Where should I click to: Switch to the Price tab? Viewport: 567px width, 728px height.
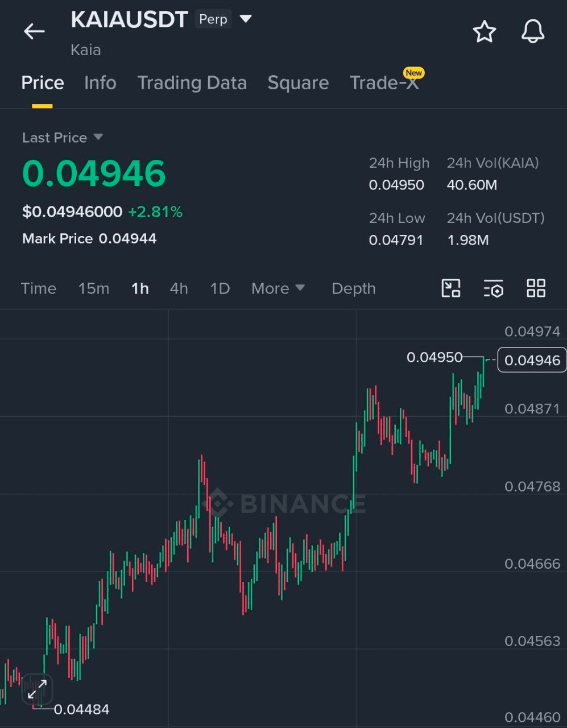click(43, 82)
